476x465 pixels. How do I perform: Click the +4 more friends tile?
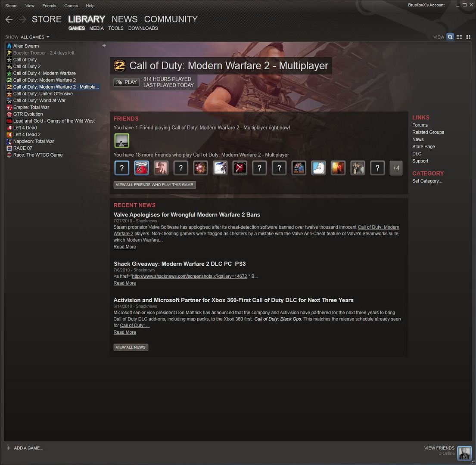coord(396,168)
